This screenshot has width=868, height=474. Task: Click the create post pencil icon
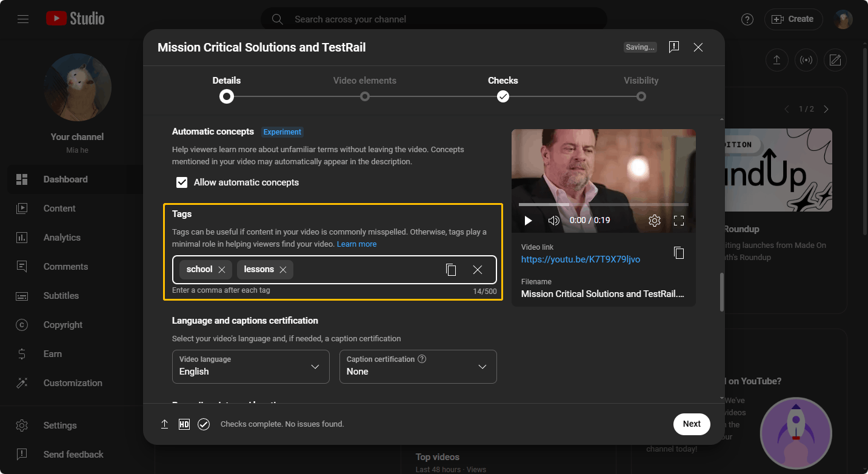(835, 59)
